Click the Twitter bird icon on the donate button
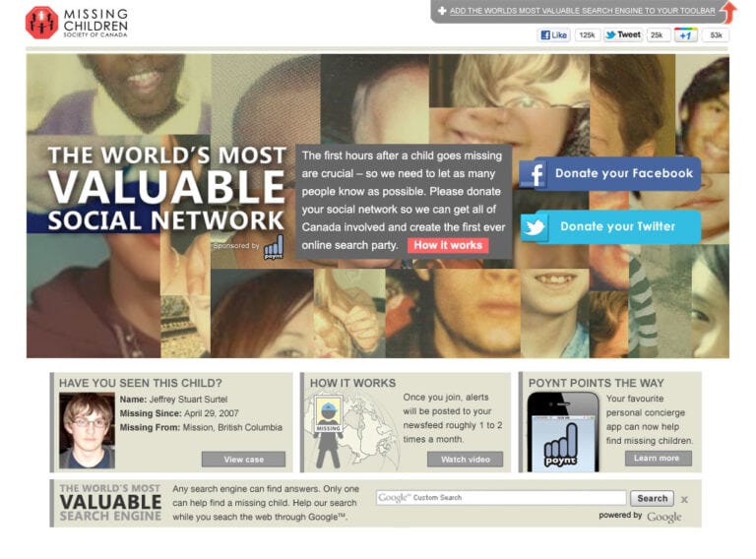 click(535, 227)
